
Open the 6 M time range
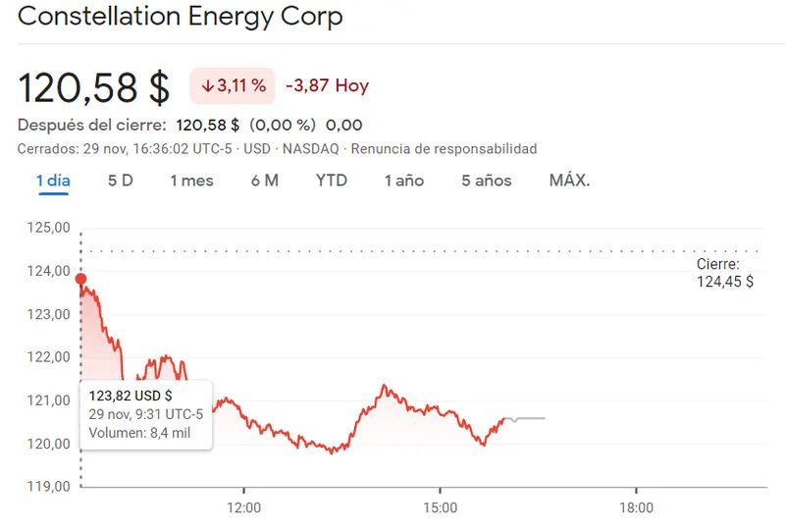tap(265, 181)
